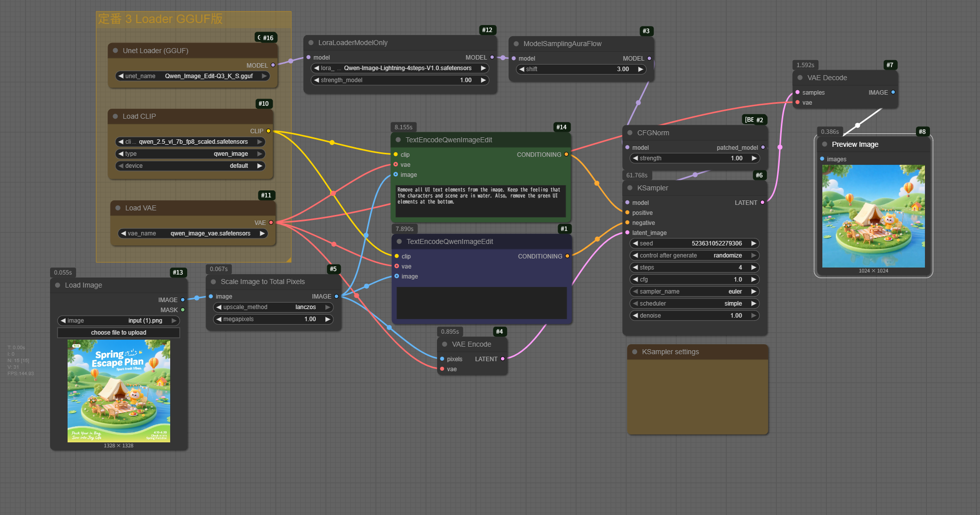Toggle collapse of the Preview Image node
Viewport: 980px width, 515px height.
click(x=824, y=144)
